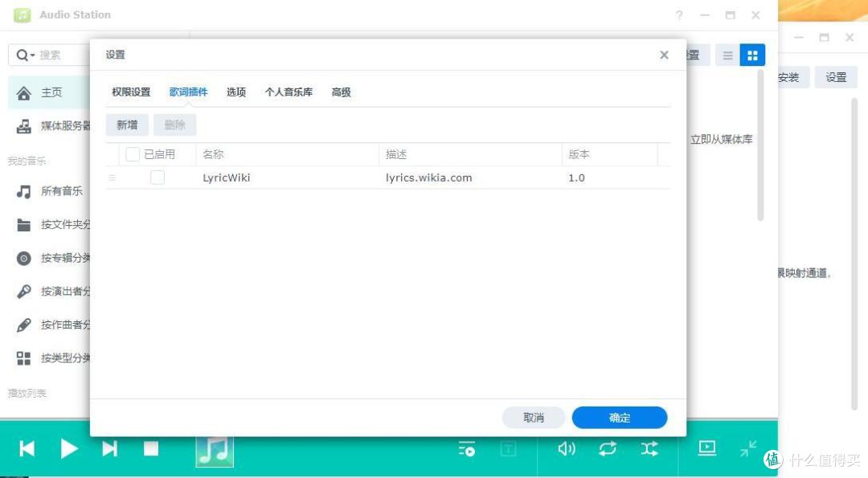The image size is (868, 478).
Task: Select By Folder (按文件夹) in the sidebar
Action: (x=50, y=225)
